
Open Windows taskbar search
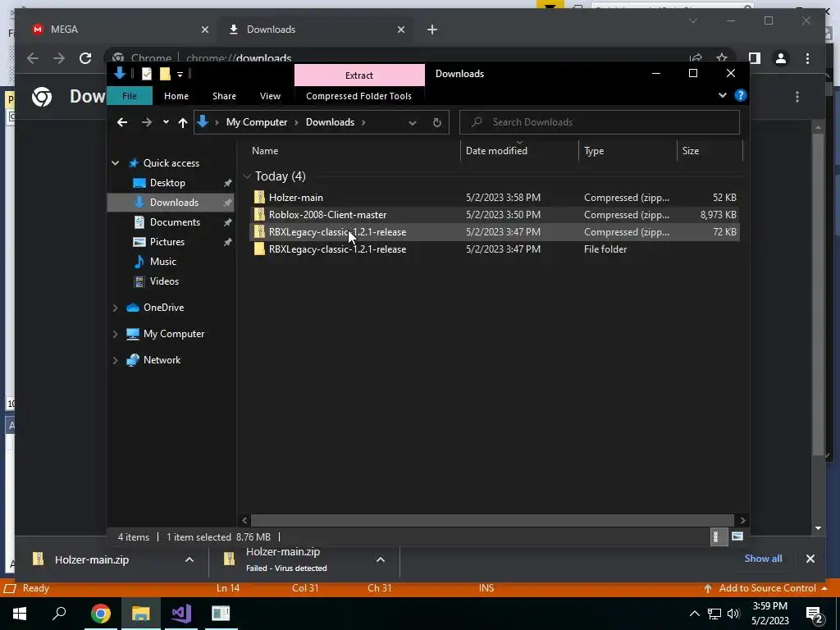click(x=59, y=613)
